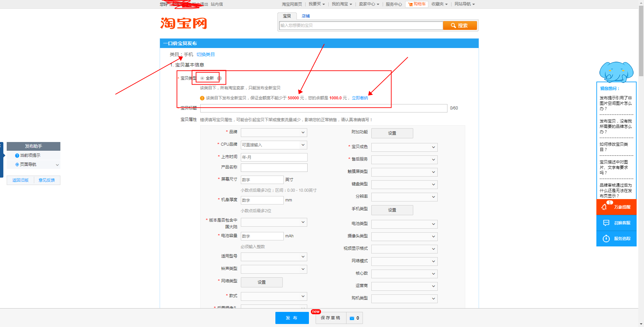
Task: Click the 万象提醒 bell icon
Action: (604, 207)
